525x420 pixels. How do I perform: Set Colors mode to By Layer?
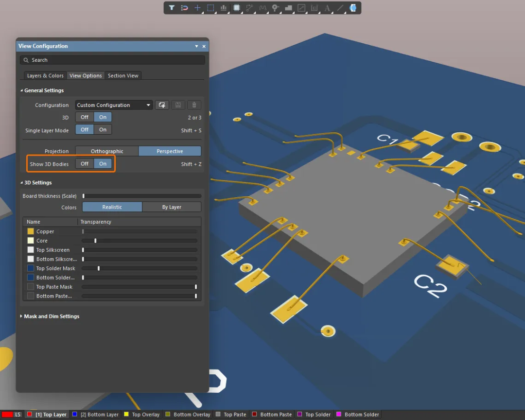tap(172, 207)
